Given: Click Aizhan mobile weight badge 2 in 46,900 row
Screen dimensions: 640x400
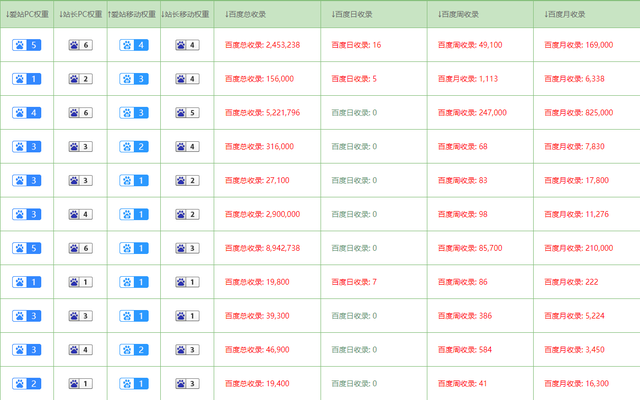Looking at the screenshot, I should [134, 350].
